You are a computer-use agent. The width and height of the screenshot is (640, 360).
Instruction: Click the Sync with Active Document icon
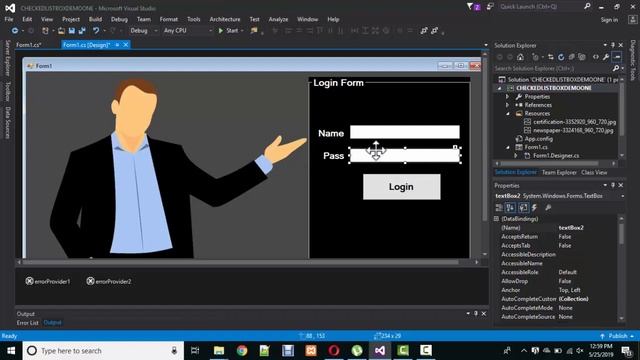tap(551, 57)
